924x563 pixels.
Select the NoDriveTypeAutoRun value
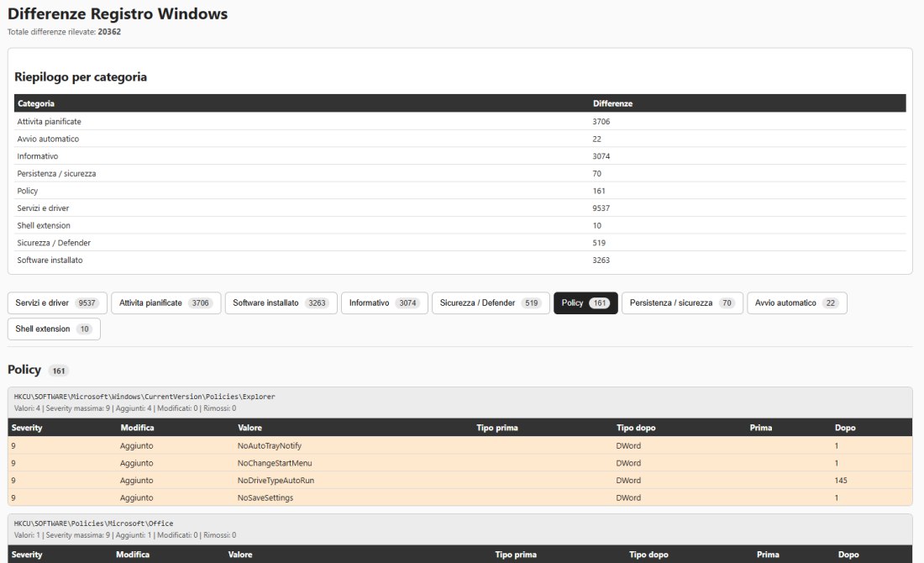[276, 481]
